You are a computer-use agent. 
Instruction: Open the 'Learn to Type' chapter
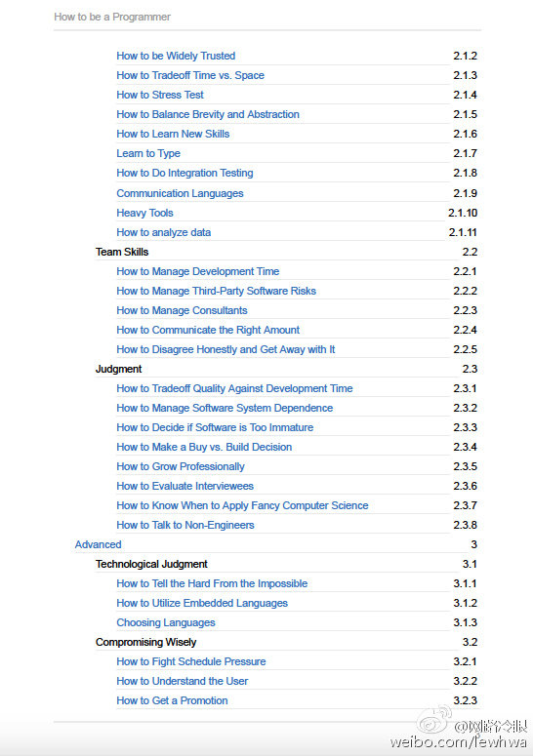point(148,153)
